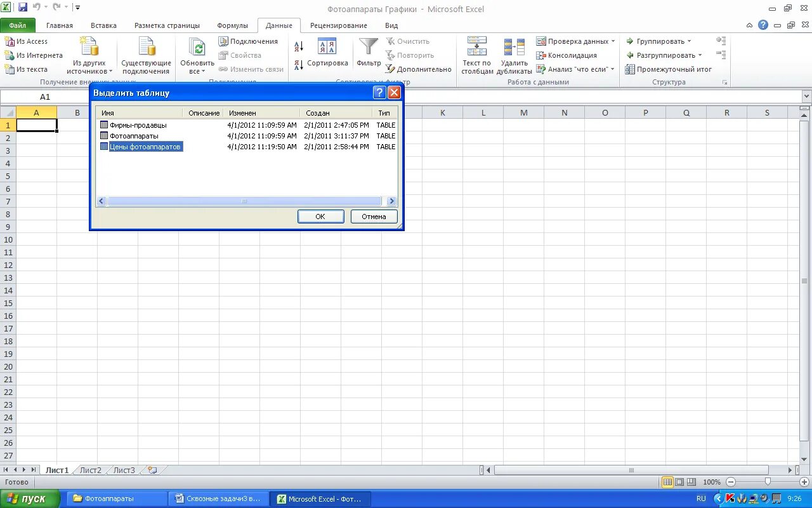
Task: Sort the list by Имя column header
Action: pos(140,113)
